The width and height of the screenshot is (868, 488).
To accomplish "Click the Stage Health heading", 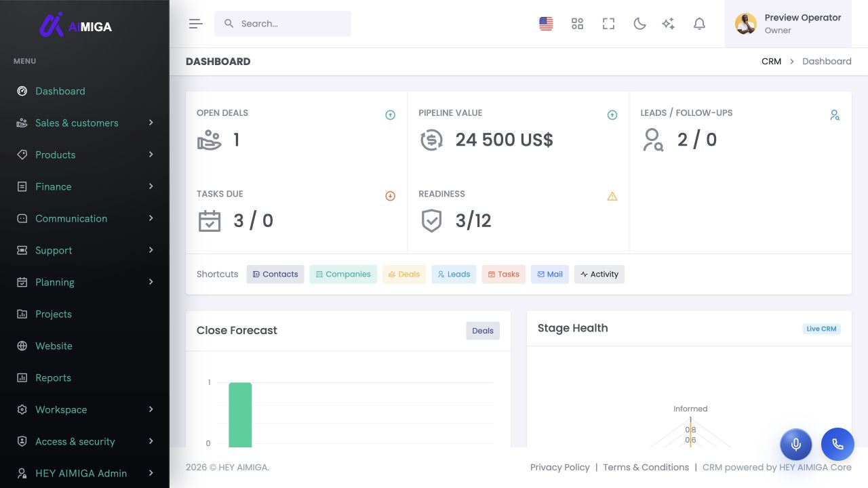I will (x=573, y=328).
